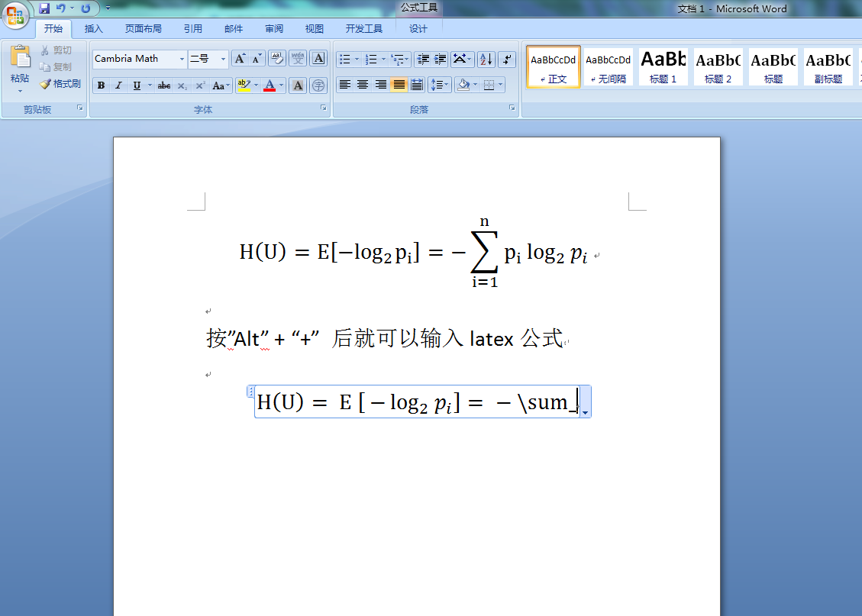Switch to the 插入 ribbon tab
The height and width of the screenshot is (616, 862).
click(92, 28)
